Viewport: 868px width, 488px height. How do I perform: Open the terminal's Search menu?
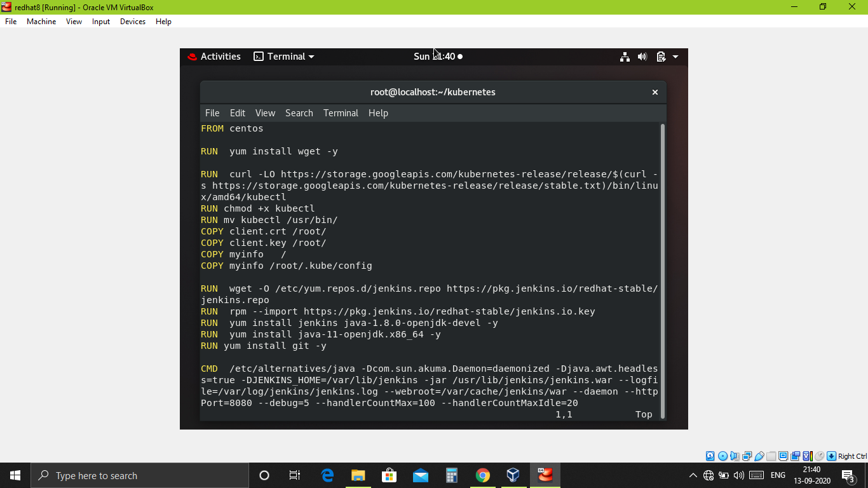(x=299, y=113)
